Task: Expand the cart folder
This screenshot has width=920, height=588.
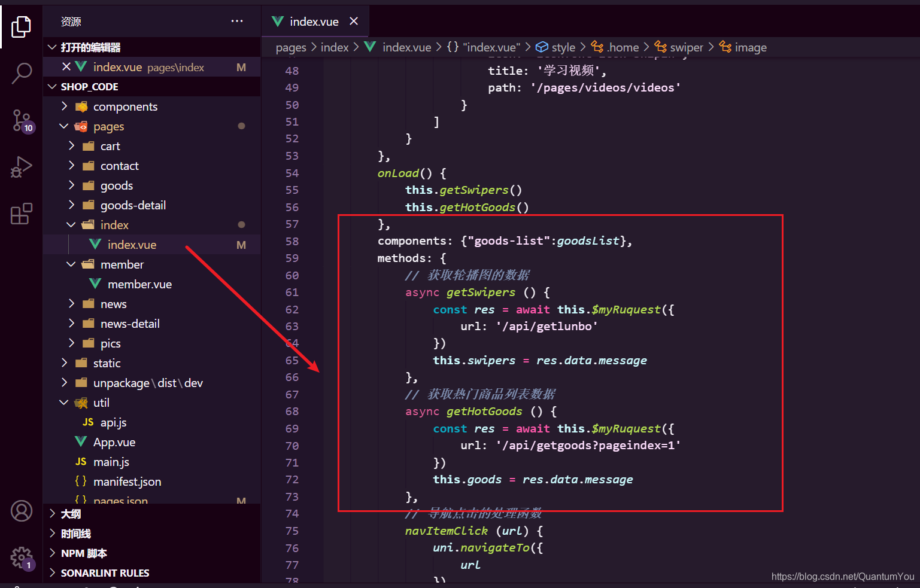Action: (152, 146)
